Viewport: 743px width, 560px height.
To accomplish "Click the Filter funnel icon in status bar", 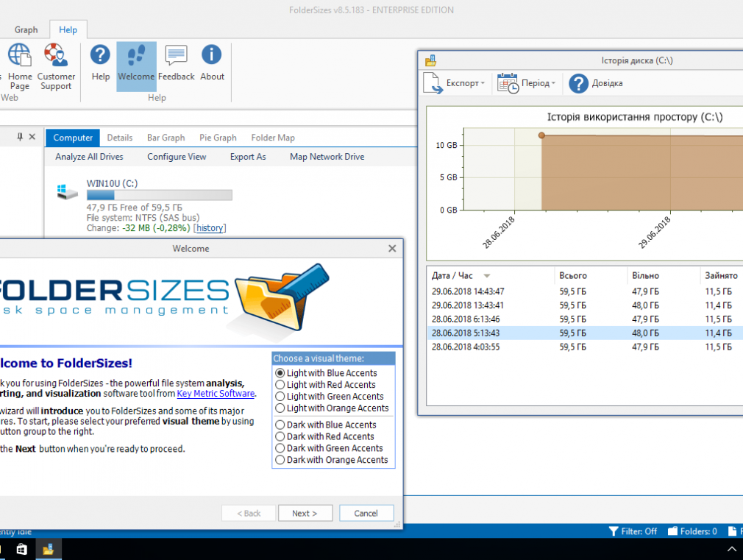I will point(614,531).
